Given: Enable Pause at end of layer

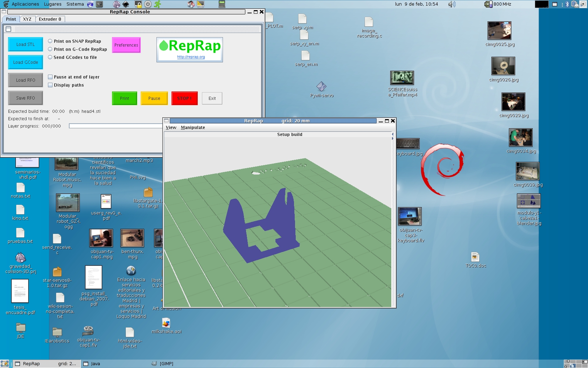Looking at the screenshot, I should [50, 77].
